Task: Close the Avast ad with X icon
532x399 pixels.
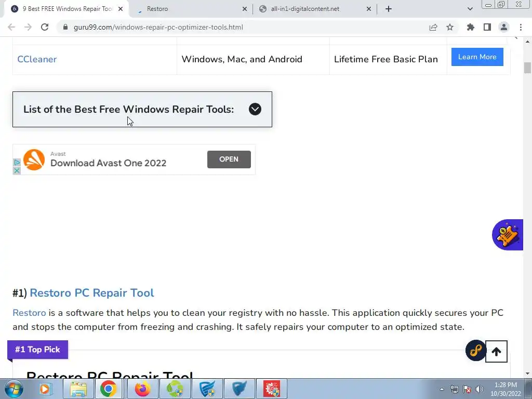Action: click(x=17, y=170)
